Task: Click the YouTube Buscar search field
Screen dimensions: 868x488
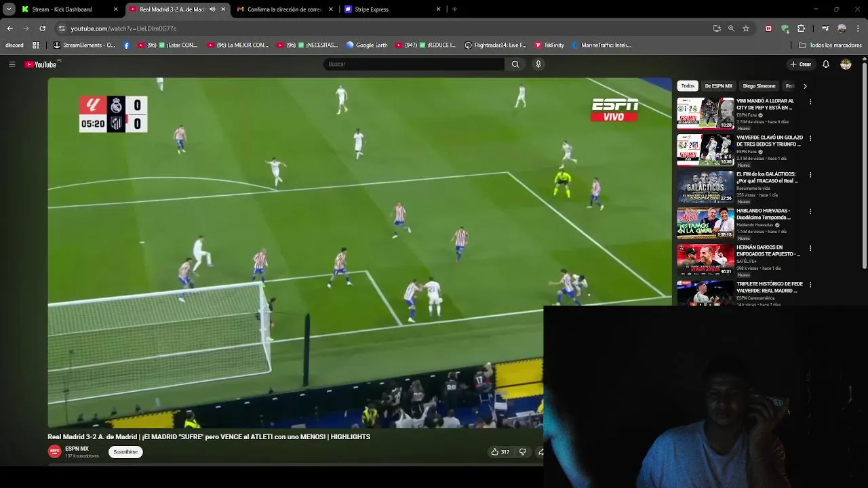Action: (414, 64)
